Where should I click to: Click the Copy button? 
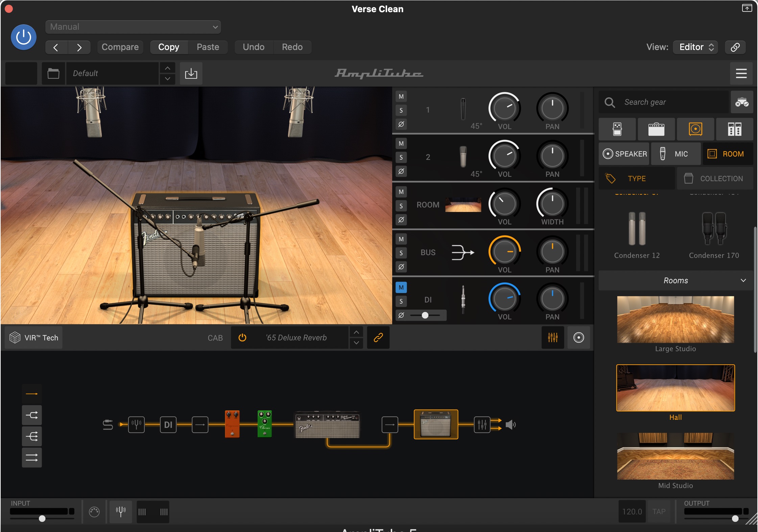pyautogui.click(x=168, y=47)
